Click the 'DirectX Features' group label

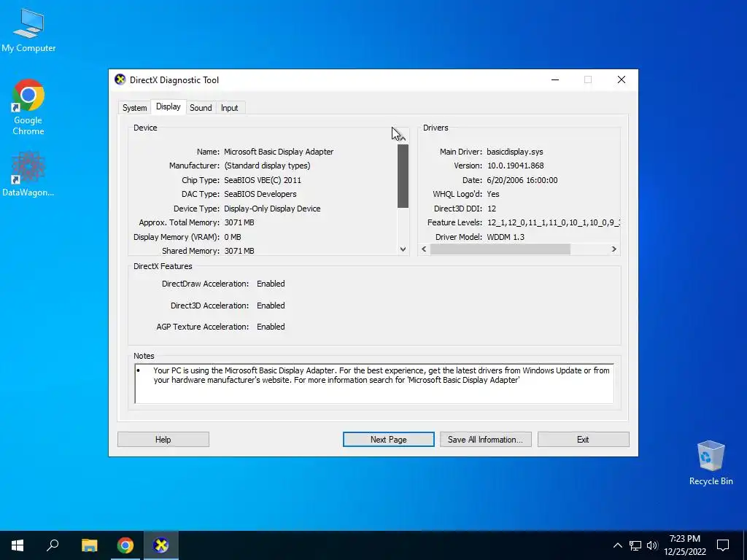[x=163, y=266]
